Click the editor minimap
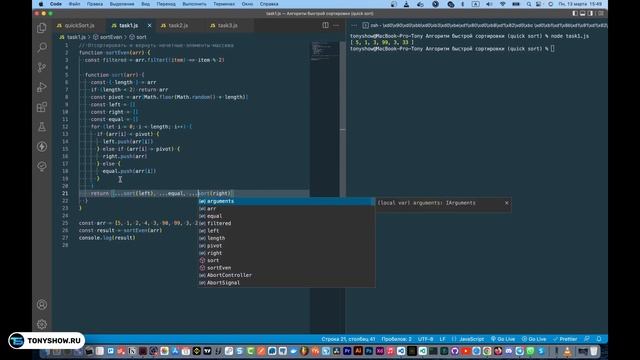The image size is (640, 360). click(324, 187)
